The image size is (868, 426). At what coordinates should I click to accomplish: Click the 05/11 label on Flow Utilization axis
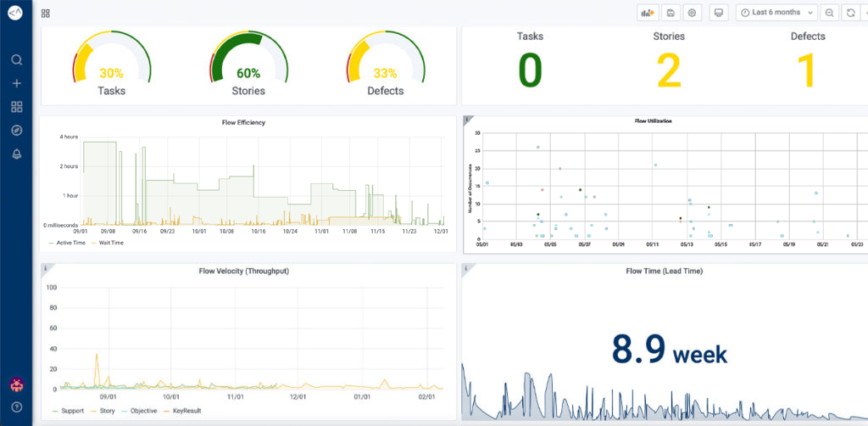pos(652,244)
